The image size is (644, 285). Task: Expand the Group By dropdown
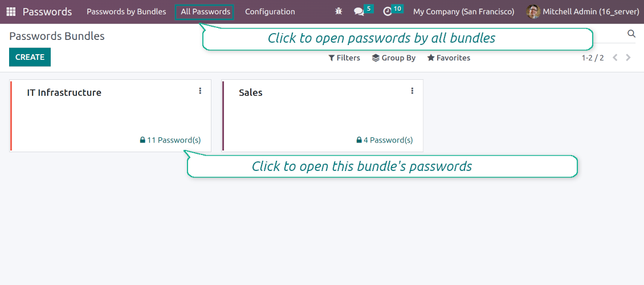393,58
